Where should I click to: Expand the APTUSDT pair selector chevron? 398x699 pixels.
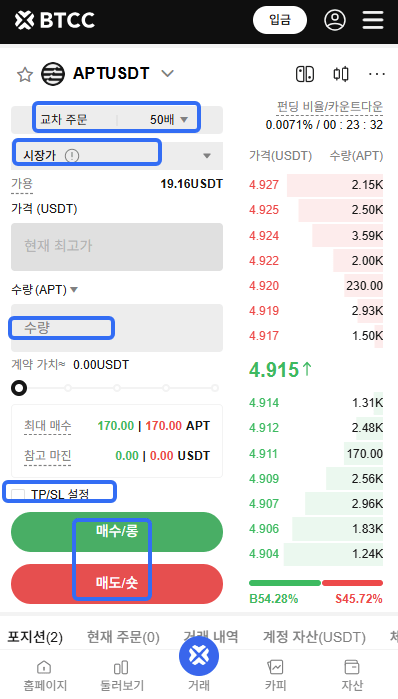(168, 74)
